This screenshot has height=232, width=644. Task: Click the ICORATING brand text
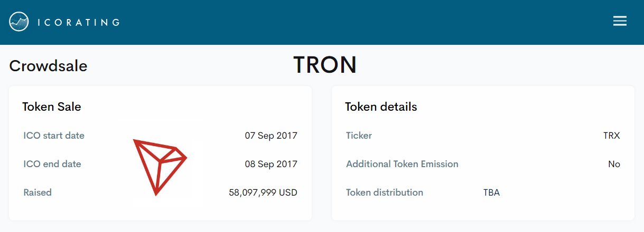pos(79,22)
